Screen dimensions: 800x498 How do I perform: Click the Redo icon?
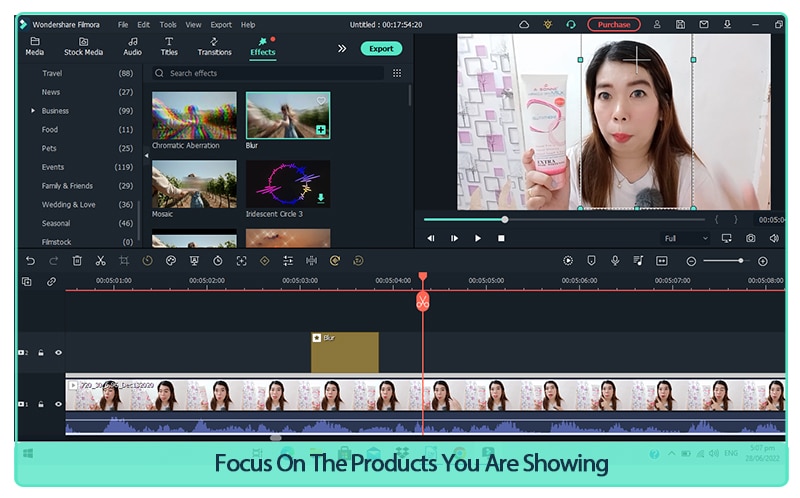54,261
